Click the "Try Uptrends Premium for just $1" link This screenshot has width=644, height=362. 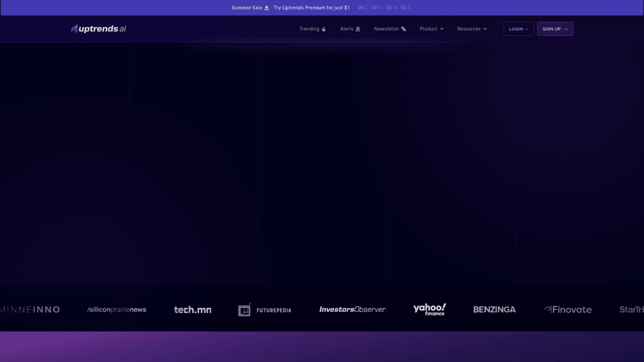point(311,8)
